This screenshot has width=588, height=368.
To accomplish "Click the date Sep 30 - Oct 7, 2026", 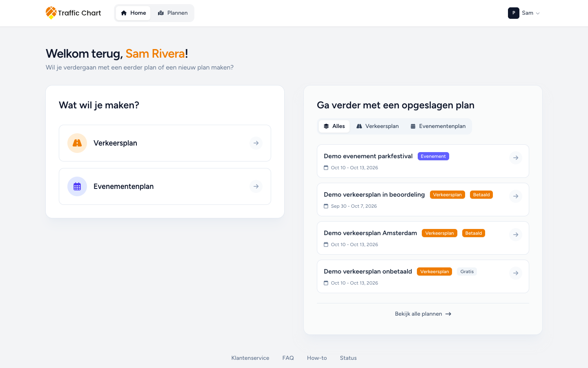I will tap(354, 206).
